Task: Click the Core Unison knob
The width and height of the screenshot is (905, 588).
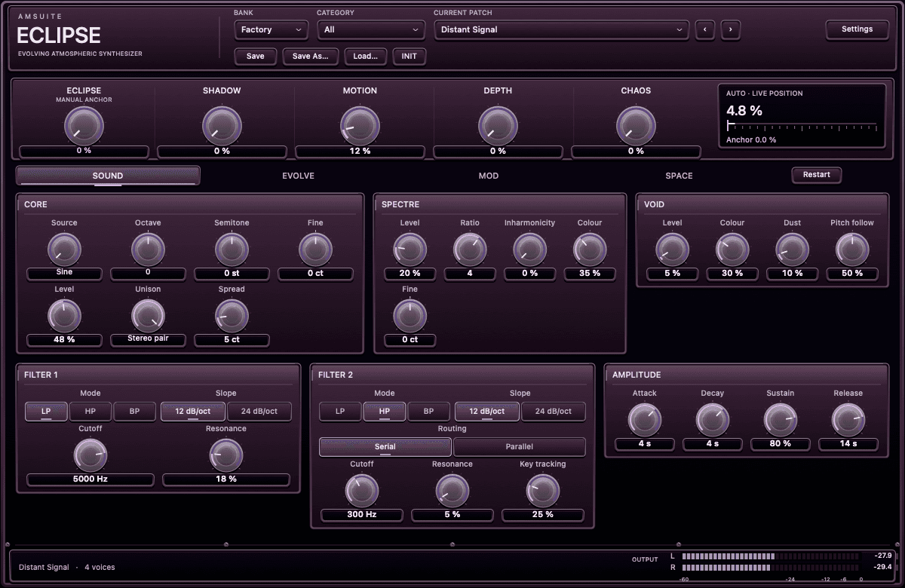Action: tap(148, 315)
